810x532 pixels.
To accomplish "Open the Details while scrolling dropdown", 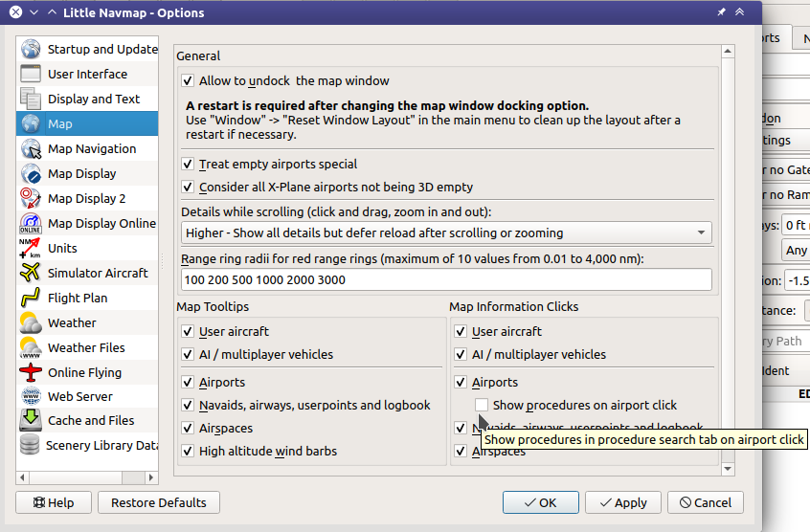I will pos(446,233).
